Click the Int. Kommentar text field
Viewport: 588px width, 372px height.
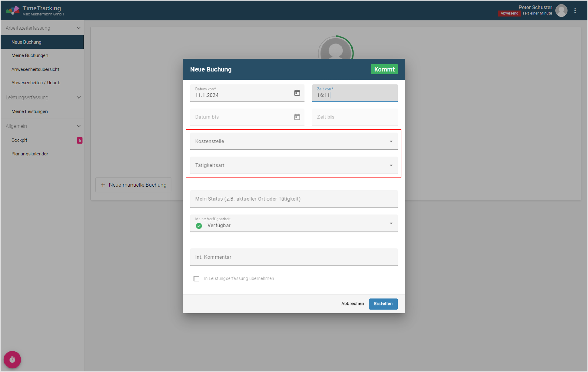point(294,257)
